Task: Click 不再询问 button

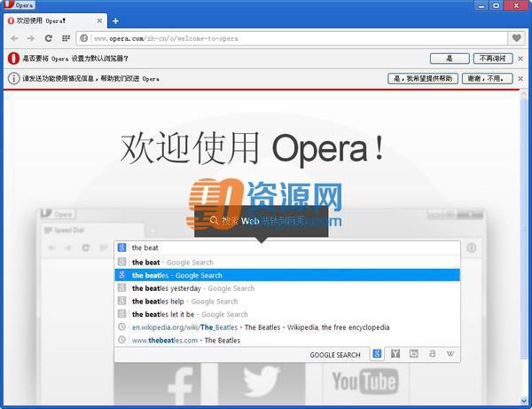Action: pos(493,59)
